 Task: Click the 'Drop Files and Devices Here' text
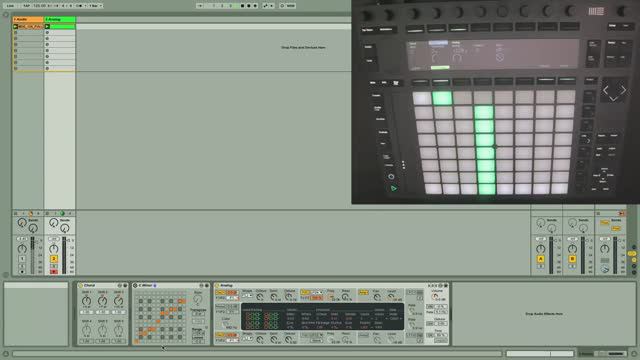pos(303,47)
